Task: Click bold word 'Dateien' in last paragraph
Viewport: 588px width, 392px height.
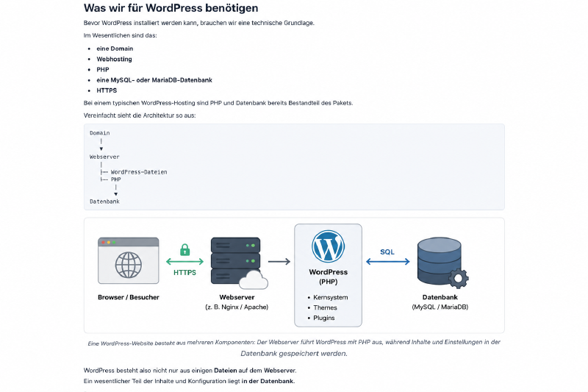Action: [226, 371]
